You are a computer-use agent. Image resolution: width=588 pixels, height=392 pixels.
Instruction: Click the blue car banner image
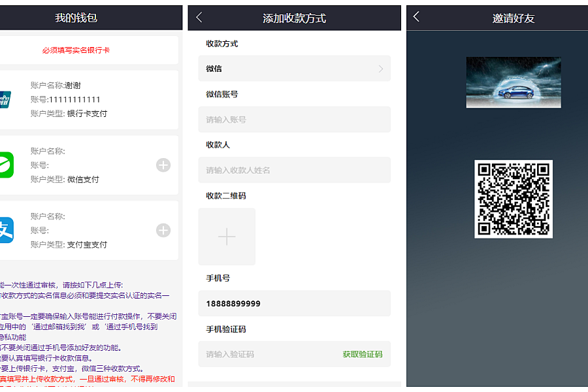(514, 82)
